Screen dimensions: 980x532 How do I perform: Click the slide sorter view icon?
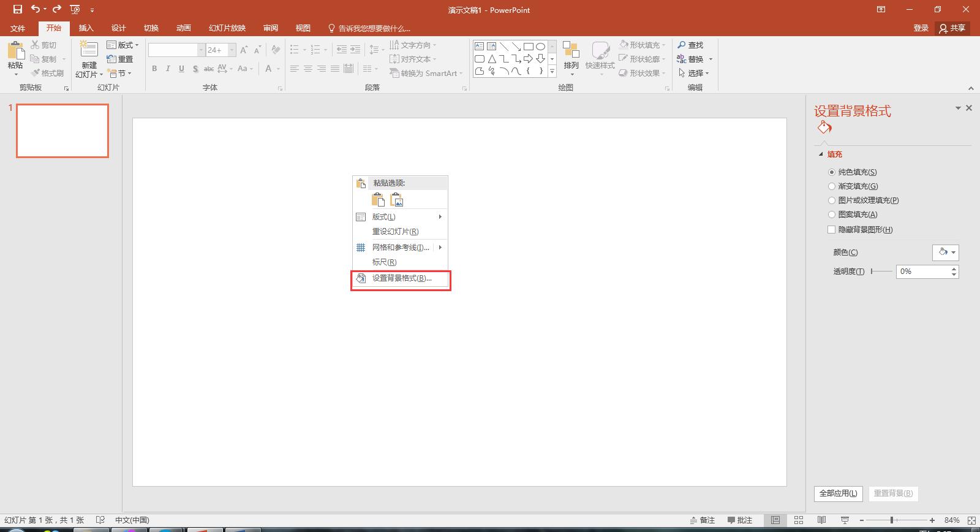tap(799, 520)
